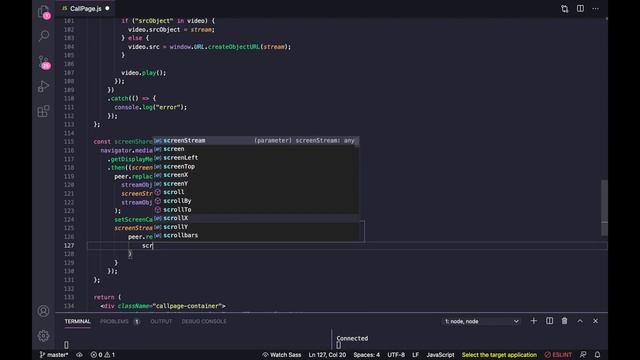Image resolution: width=640 pixels, height=360 pixels.
Task: Choose scrollbars autocomplete suggestion
Action: click(256, 236)
